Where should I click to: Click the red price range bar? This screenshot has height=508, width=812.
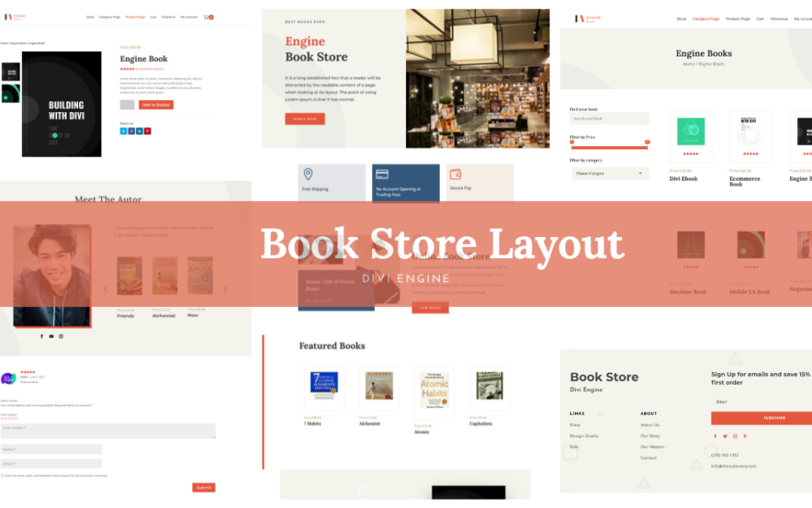point(610,148)
